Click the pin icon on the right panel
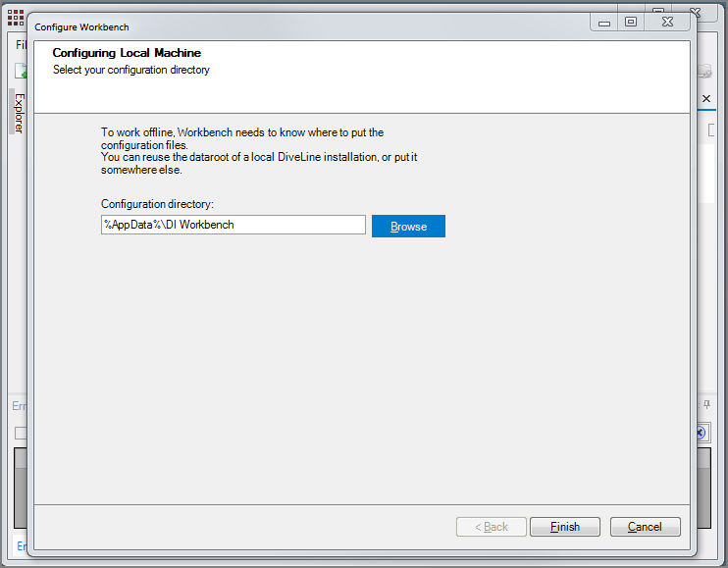Image resolution: width=728 pixels, height=568 pixels. 706,404
